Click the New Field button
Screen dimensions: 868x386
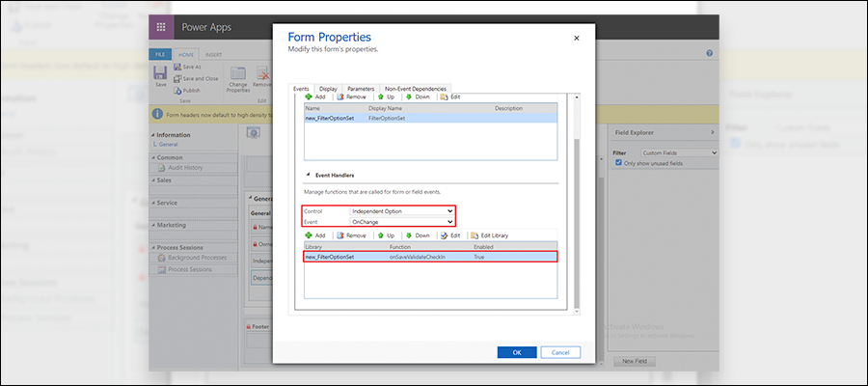635,361
